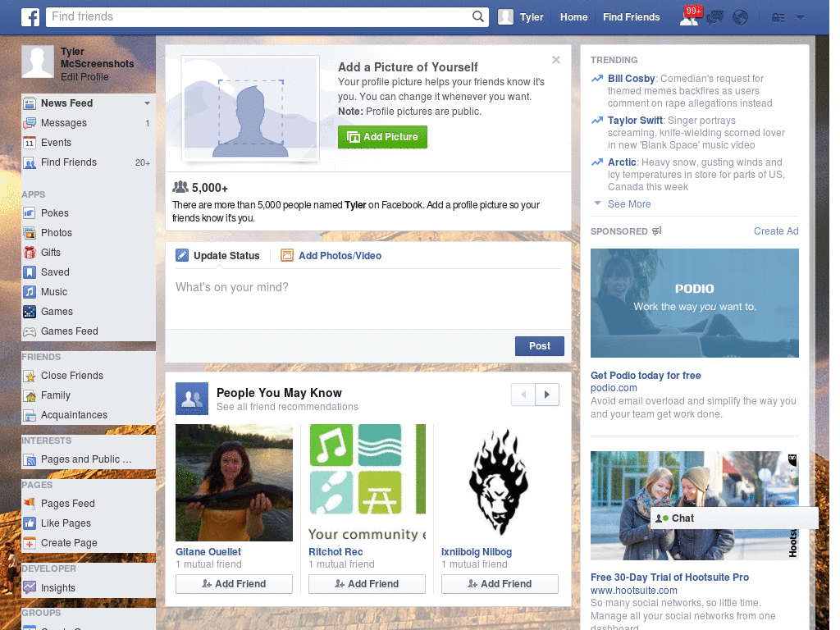Click the Facebook logo icon
Image resolution: width=840 pixels, height=630 pixels.
pyautogui.click(x=30, y=17)
